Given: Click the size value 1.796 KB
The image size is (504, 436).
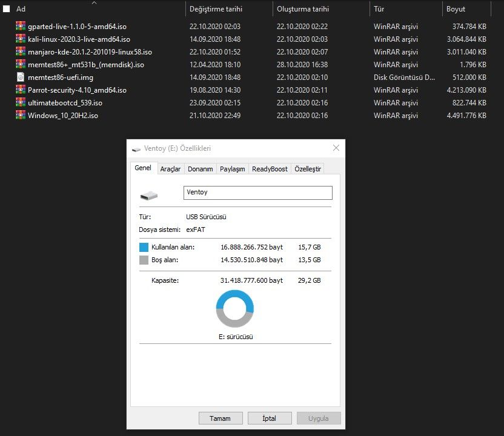Looking at the screenshot, I should point(473,65).
